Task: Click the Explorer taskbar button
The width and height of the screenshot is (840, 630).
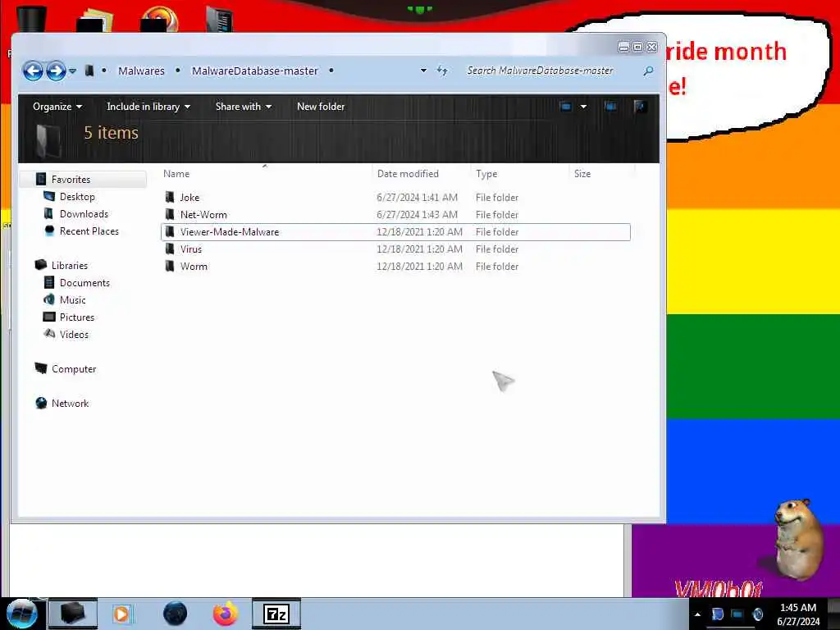Action: click(x=73, y=614)
